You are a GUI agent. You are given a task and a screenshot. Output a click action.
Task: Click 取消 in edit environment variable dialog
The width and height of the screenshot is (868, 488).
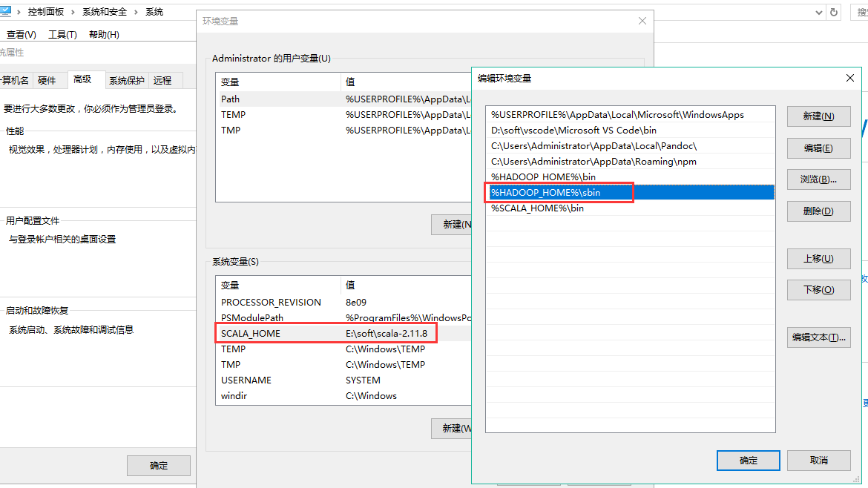[x=818, y=461]
